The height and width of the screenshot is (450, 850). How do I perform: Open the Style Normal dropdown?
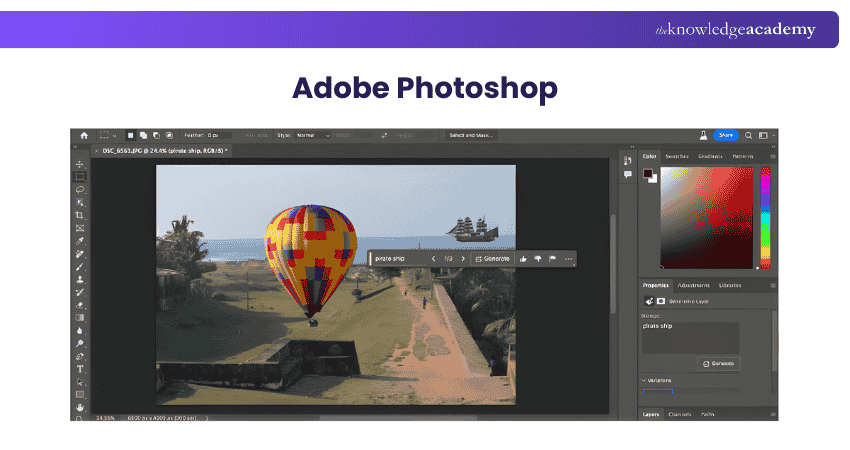(313, 136)
